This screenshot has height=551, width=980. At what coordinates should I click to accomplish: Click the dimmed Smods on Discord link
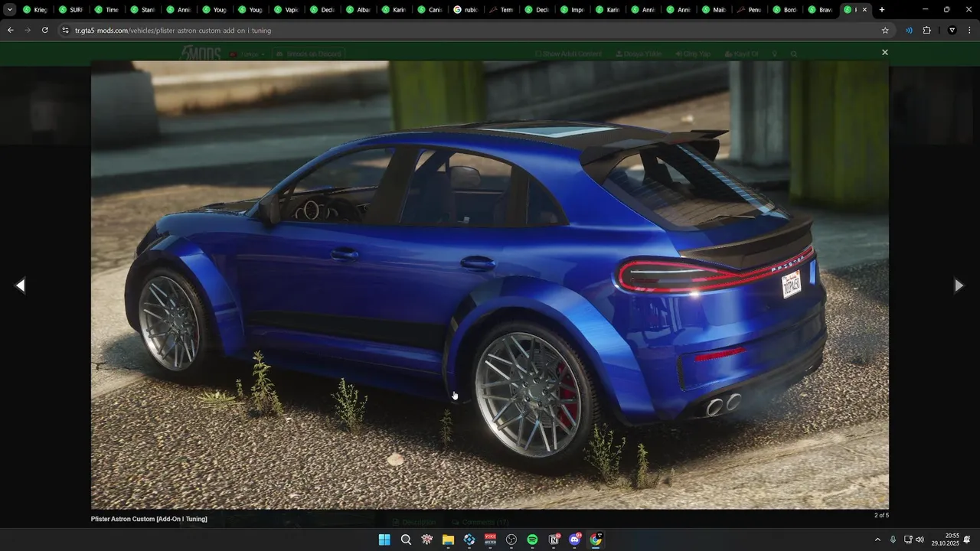click(x=308, y=54)
